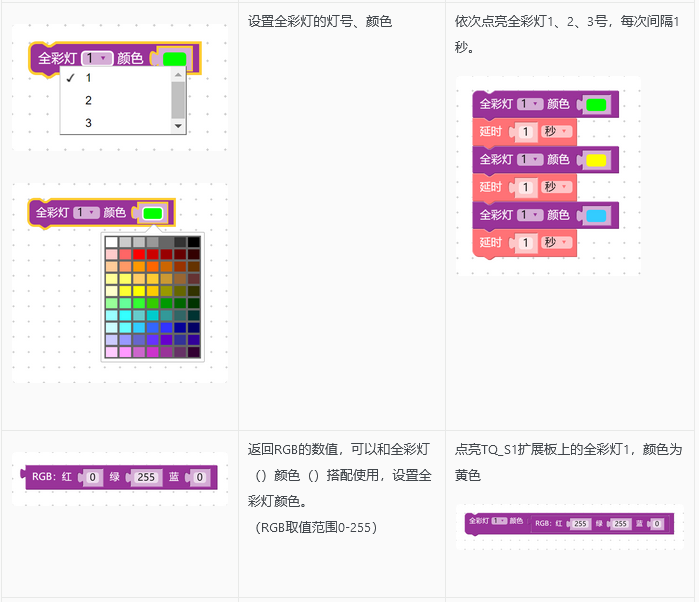Click the text '(RGB取值范围0-255)'
Screen dimensions: 699x602
tap(316, 528)
